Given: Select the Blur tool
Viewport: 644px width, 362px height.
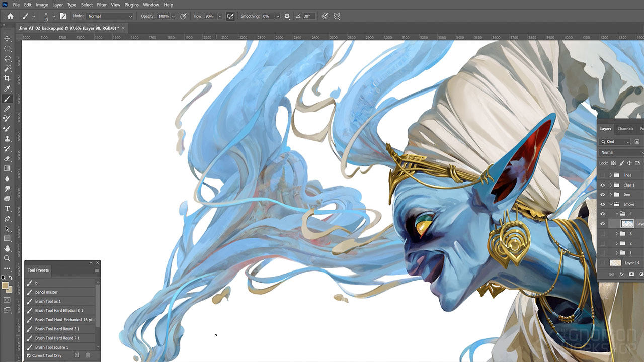Looking at the screenshot, I should [7, 178].
